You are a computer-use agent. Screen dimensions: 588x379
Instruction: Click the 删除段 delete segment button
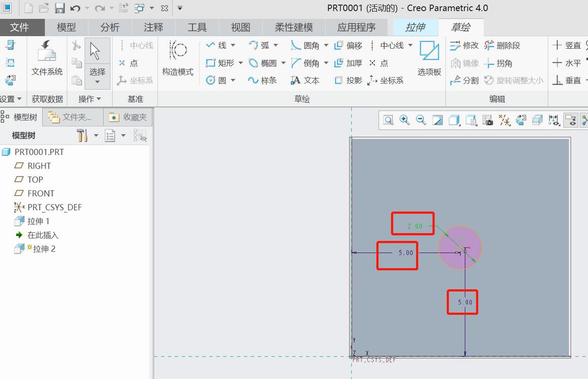tap(502, 46)
